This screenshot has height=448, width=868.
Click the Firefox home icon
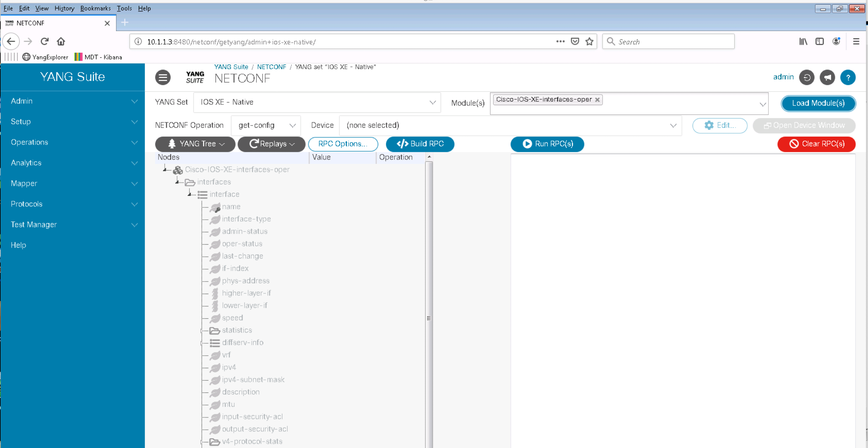61,41
